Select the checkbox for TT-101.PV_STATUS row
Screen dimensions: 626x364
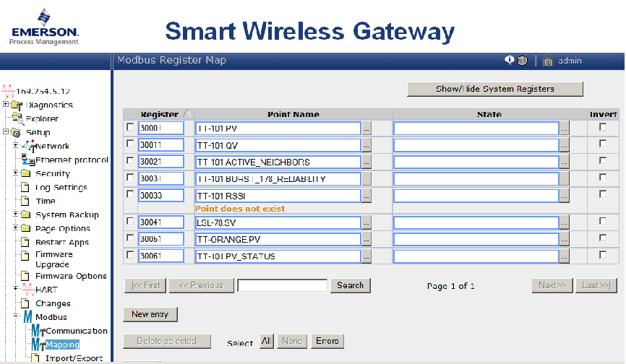pyautogui.click(x=130, y=255)
